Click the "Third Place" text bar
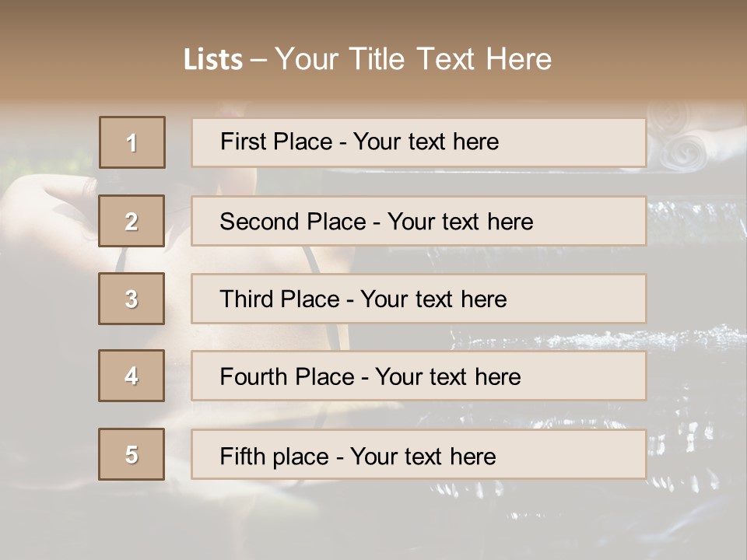 click(x=419, y=299)
